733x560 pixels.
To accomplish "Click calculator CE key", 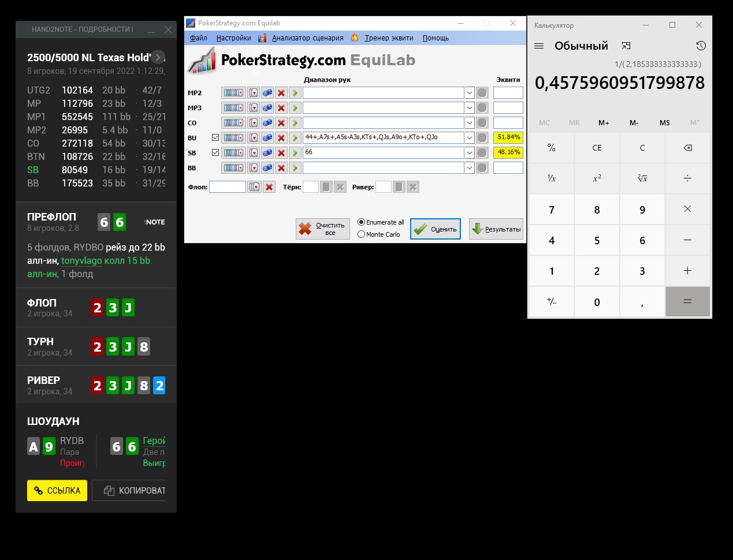I will (597, 148).
